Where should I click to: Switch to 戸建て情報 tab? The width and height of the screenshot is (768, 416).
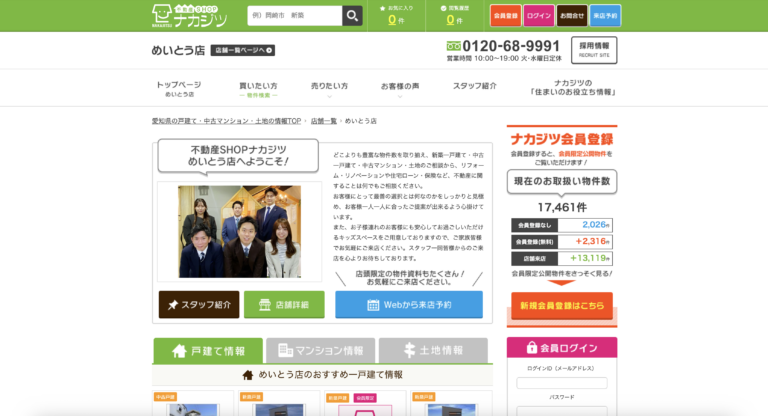(x=208, y=351)
